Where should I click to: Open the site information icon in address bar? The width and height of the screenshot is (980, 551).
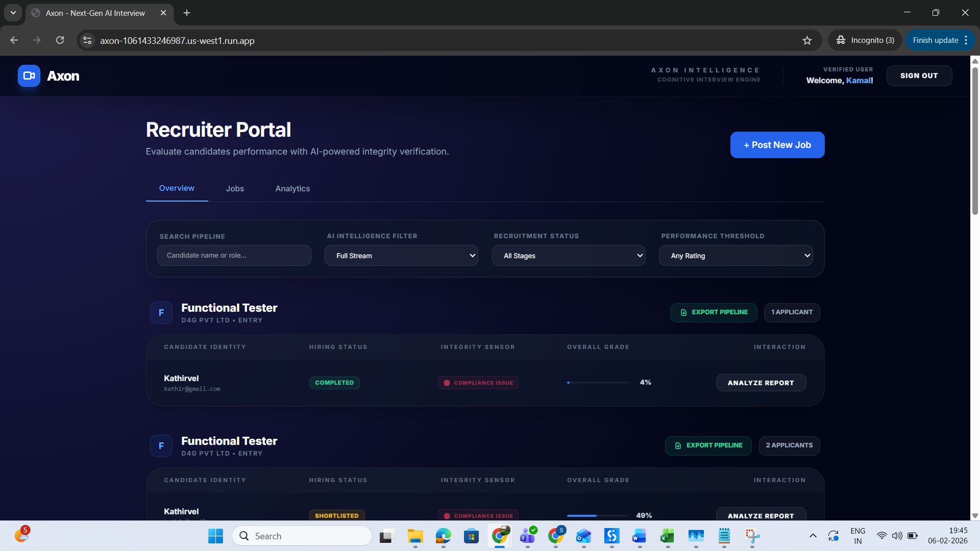pyautogui.click(x=88, y=40)
